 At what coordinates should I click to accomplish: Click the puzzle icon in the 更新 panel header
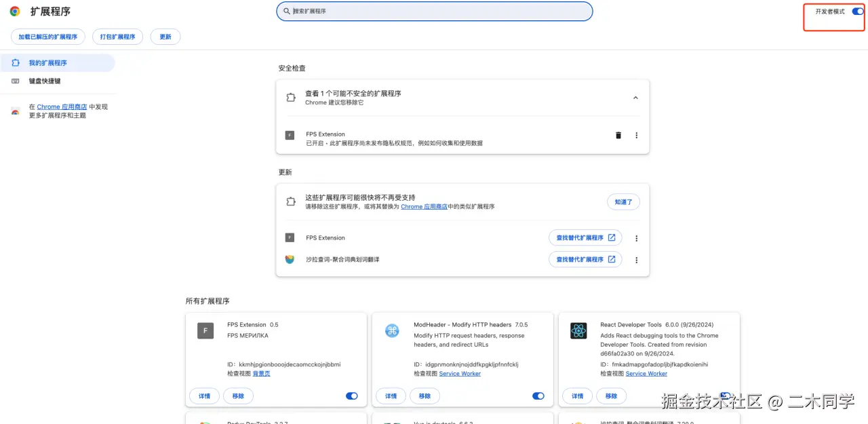290,201
